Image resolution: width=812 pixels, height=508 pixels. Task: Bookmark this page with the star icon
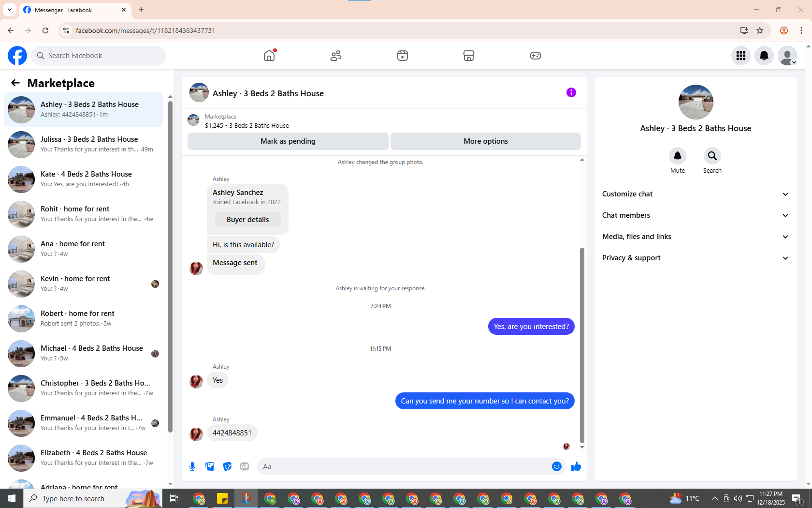click(760, 30)
